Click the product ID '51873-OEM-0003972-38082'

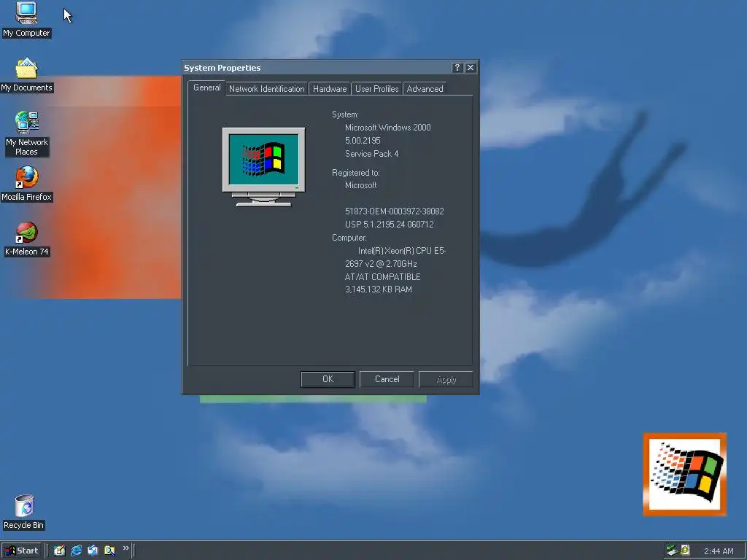395,211
